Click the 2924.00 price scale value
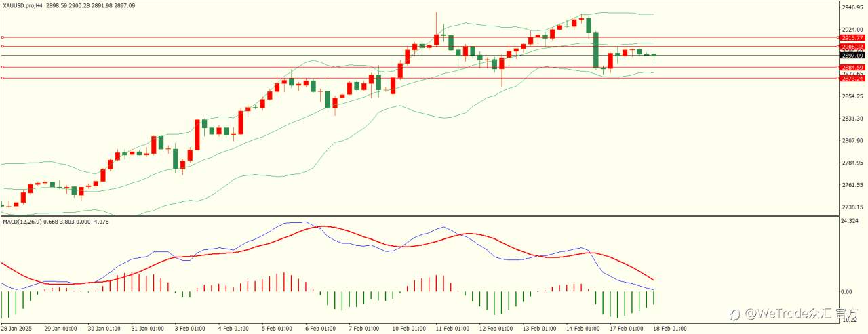Image resolution: width=868 pixels, height=334 pixels. 852,30
